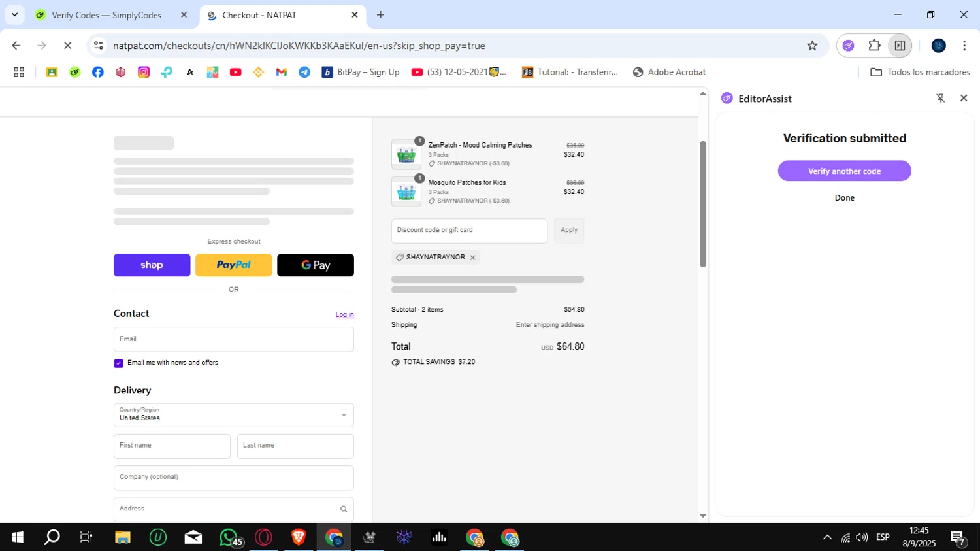Image resolution: width=980 pixels, height=551 pixels.
Task: Focus the Discount code or gift card field
Action: (469, 231)
